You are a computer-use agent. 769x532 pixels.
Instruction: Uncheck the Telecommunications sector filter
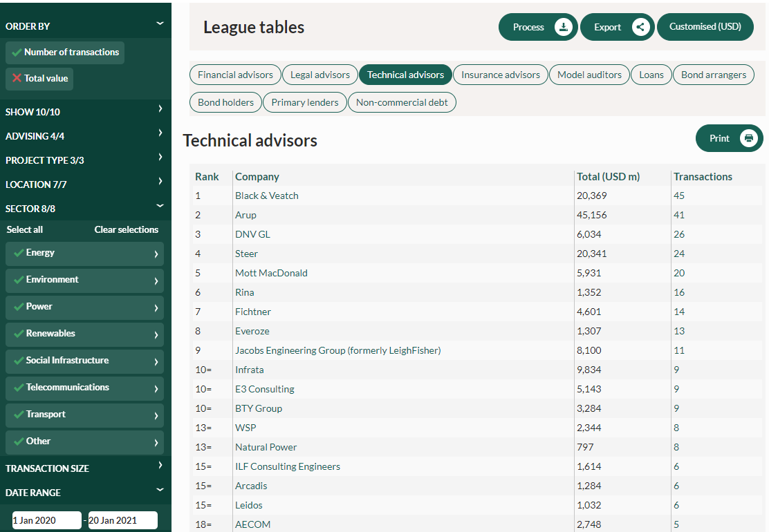tap(19, 388)
